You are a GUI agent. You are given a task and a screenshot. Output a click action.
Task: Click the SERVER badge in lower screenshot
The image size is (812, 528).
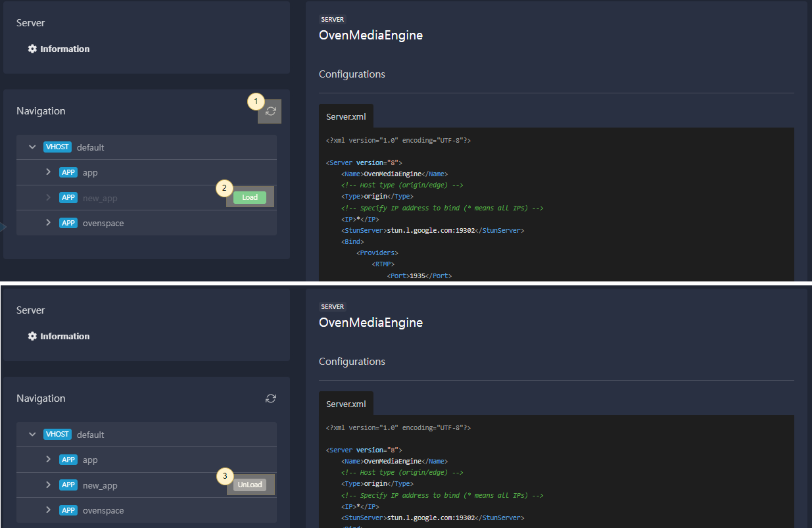pos(333,306)
